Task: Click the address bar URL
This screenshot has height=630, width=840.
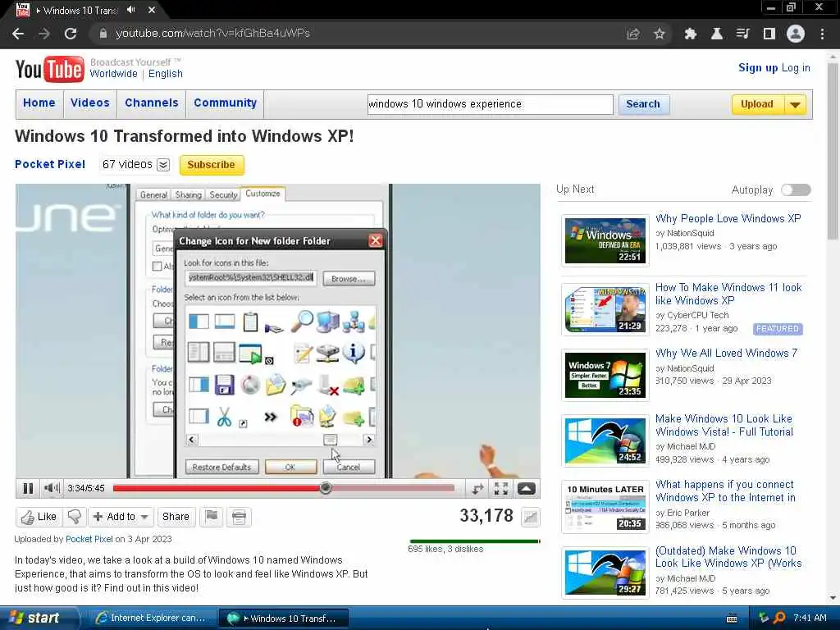Action: click(x=212, y=33)
